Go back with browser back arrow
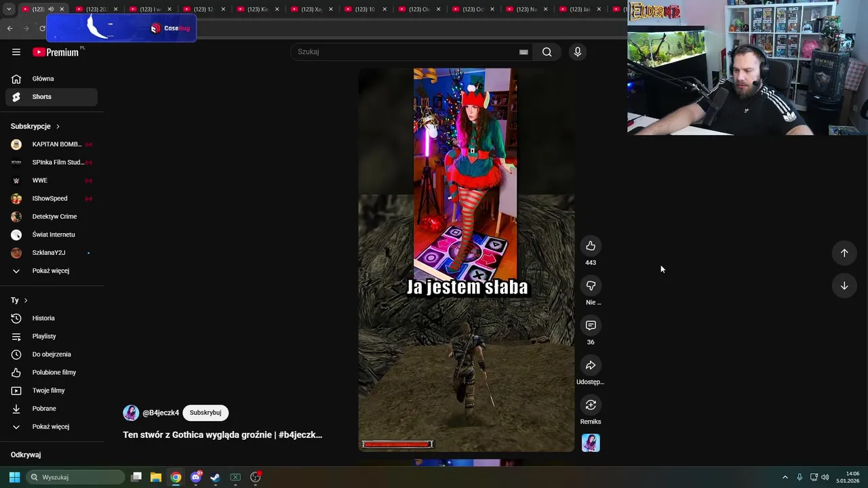Image resolution: width=868 pixels, height=488 pixels. [x=9, y=28]
